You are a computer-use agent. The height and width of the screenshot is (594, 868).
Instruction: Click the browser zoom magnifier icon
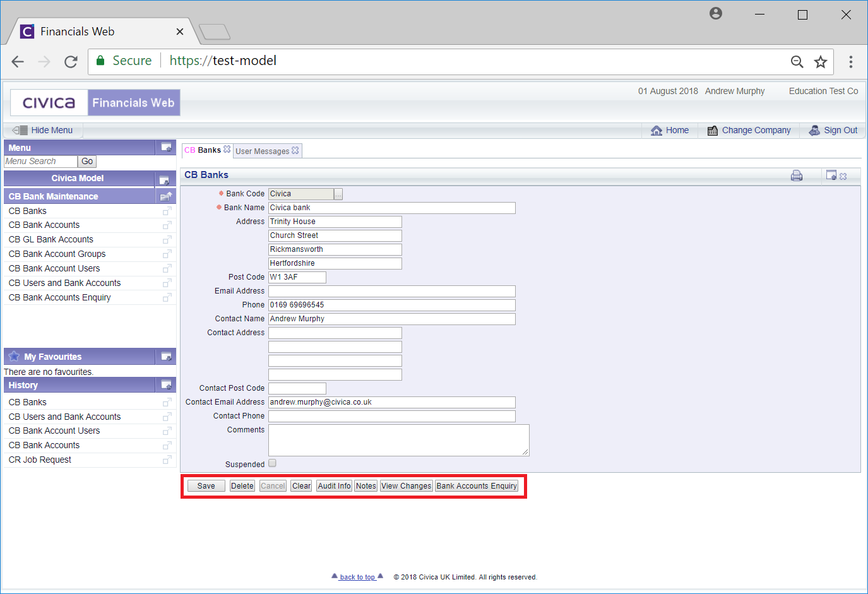797,61
